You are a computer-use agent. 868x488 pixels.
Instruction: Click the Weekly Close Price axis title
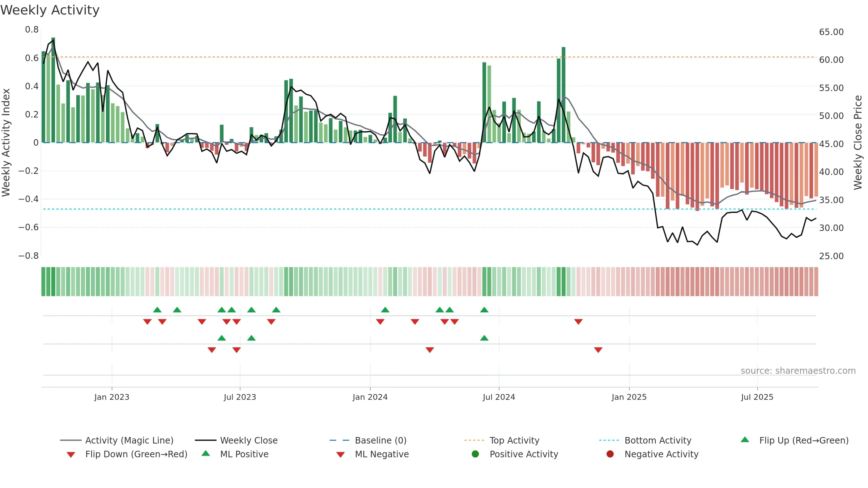click(858, 142)
